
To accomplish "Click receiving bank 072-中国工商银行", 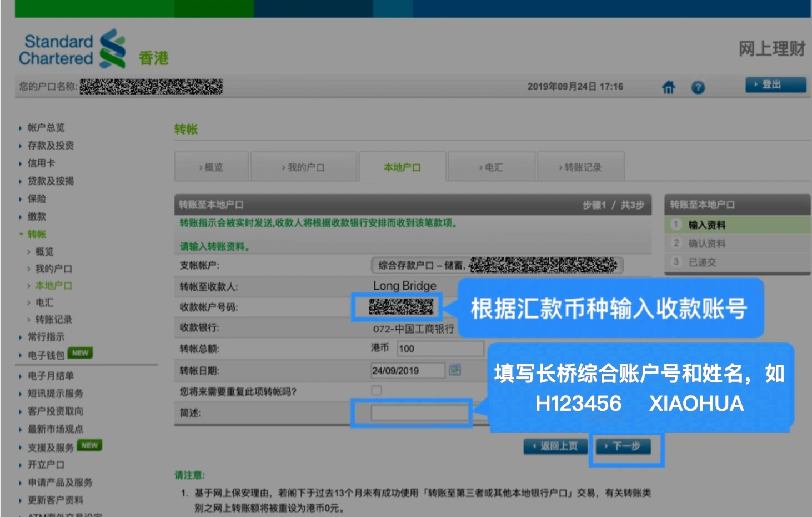I will tap(413, 329).
